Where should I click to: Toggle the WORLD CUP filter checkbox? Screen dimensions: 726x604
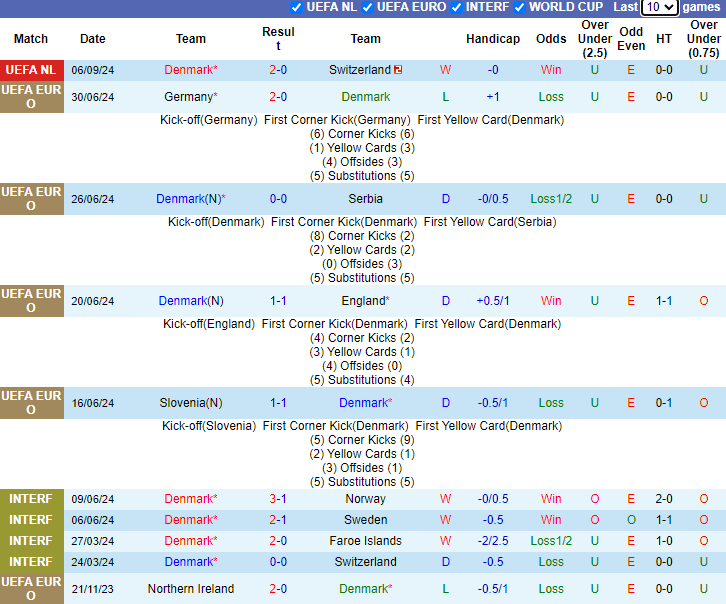[519, 7]
